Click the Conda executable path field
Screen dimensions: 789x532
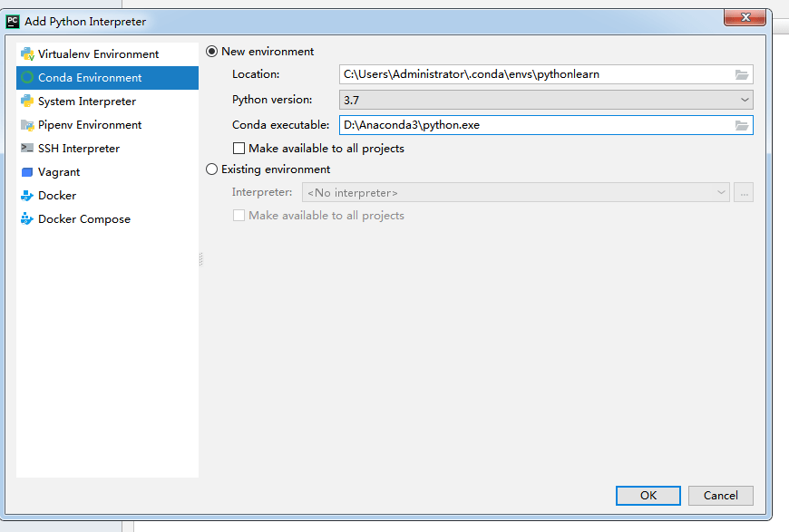pos(535,125)
